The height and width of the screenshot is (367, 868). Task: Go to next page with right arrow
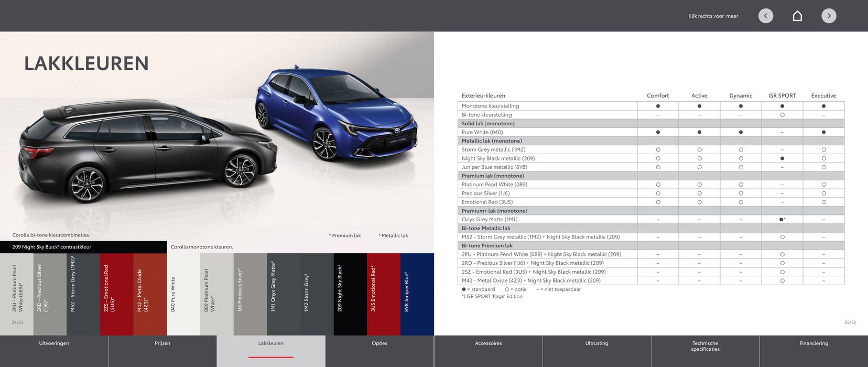point(829,16)
